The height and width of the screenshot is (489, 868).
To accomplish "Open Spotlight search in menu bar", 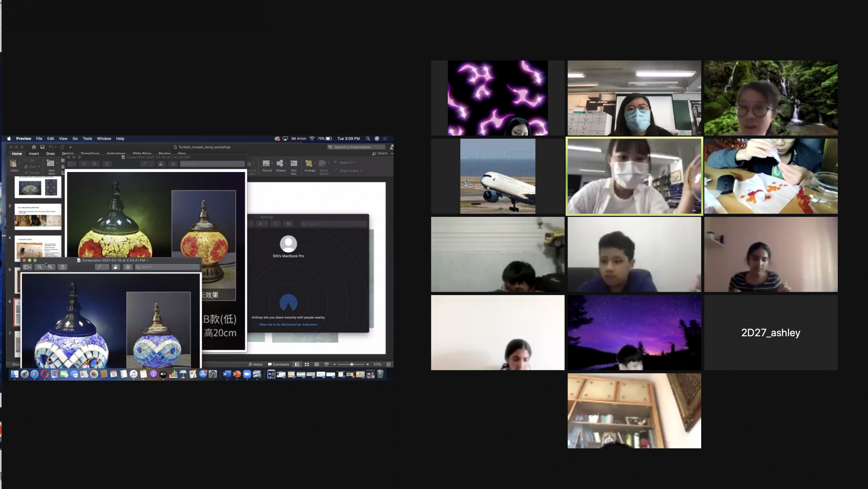I will point(368,138).
